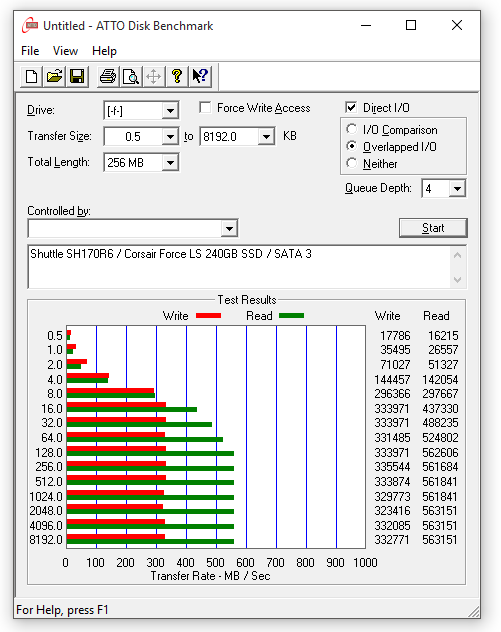Open Print Preview magnifier icon
Viewport: 501px width, 632px height.
pos(131,76)
